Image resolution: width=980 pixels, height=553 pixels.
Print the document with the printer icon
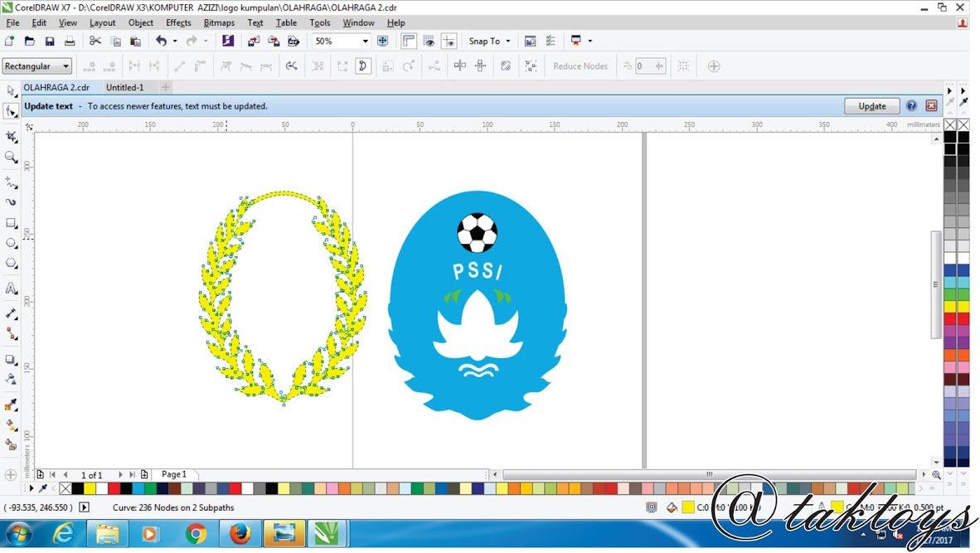(70, 41)
